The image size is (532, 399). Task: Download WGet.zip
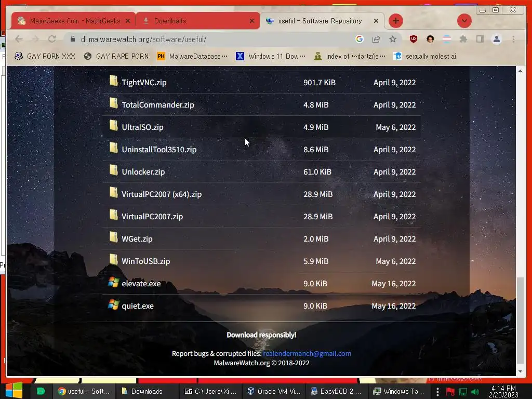(137, 239)
